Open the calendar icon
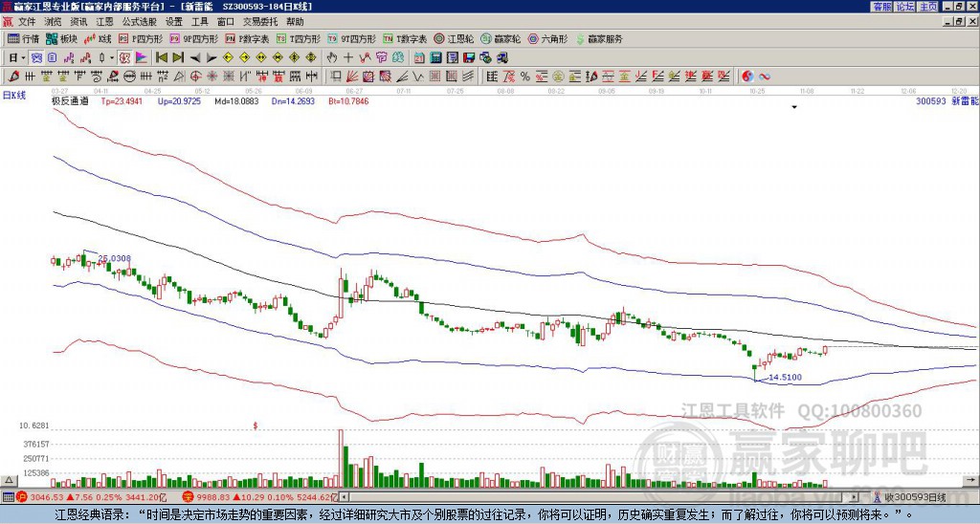Screen dimensions: 980x524 tap(419, 57)
